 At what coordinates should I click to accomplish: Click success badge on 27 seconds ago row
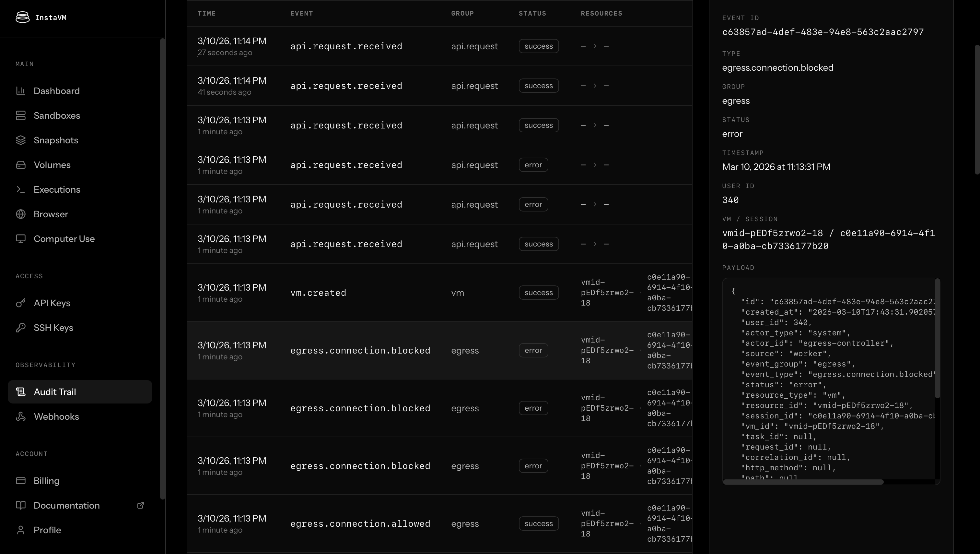point(538,46)
